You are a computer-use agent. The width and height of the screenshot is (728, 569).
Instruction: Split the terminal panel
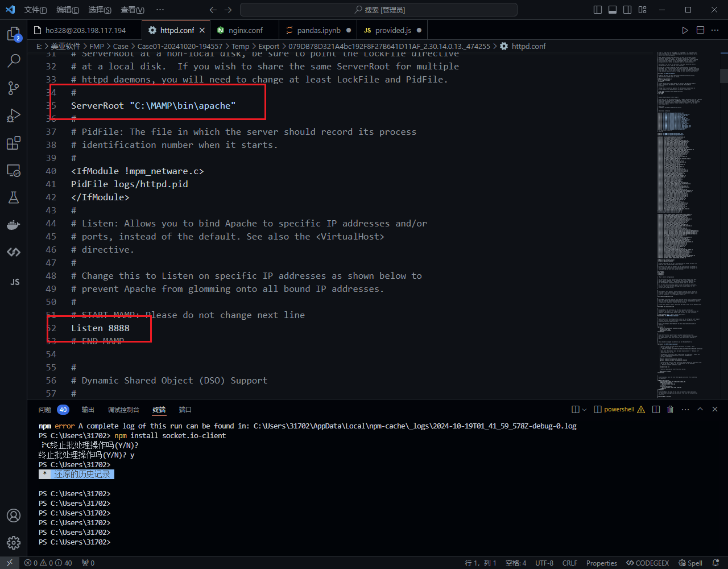656,409
